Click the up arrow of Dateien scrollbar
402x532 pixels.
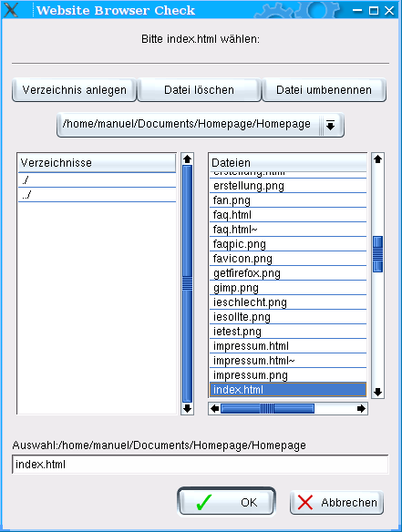377,159
